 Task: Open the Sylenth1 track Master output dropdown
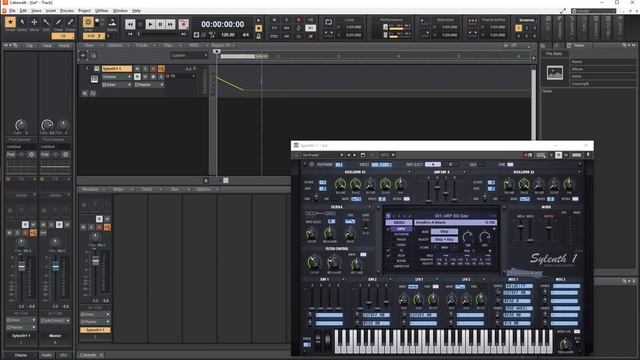[149, 84]
